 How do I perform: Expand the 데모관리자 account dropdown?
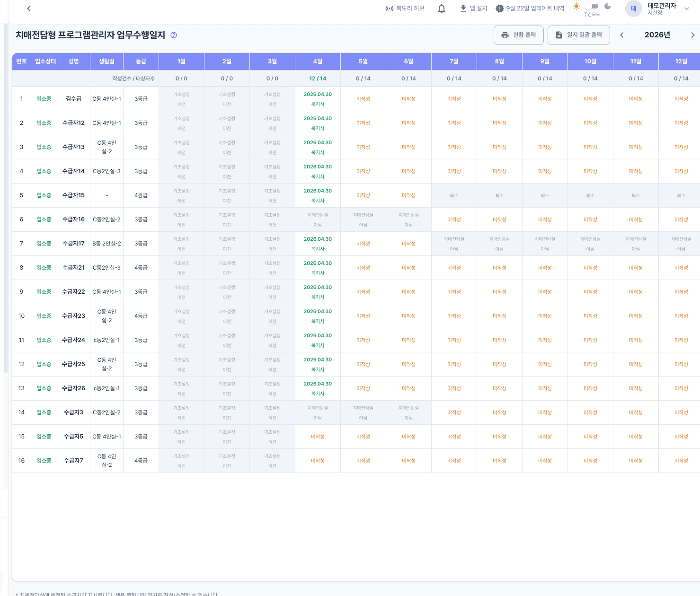(x=687, y=9)
